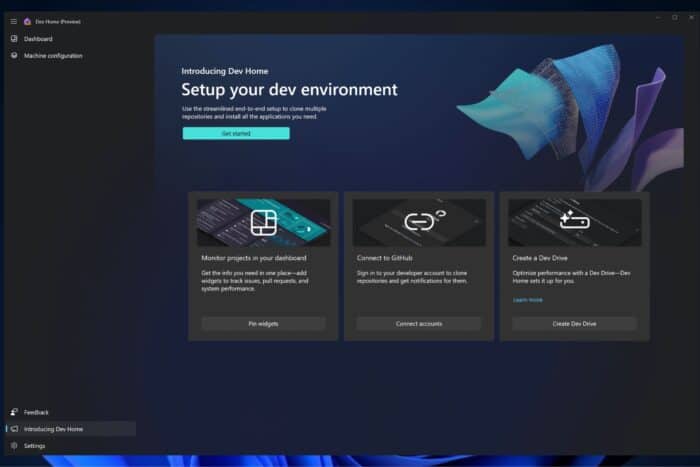This screenshot has width=700, height=467.
Task: Click the Create a Dev Drive card thumbnail
Action: (x=575, y=222)
